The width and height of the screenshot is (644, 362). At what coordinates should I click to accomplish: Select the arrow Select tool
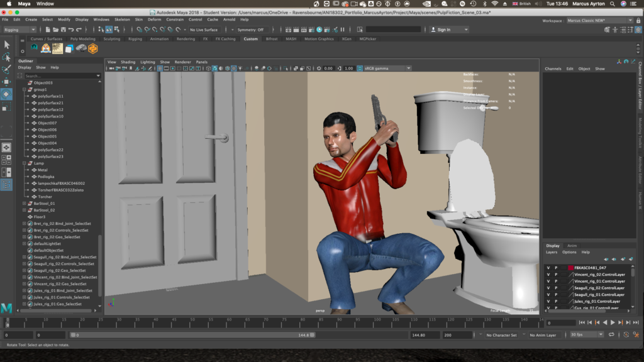click(6, 45)
